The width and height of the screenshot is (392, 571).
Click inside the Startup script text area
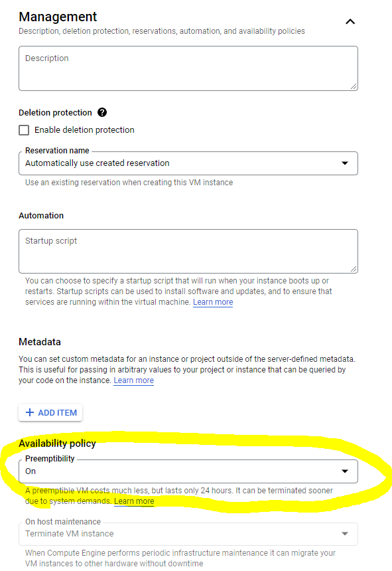[x=188, y=251]
